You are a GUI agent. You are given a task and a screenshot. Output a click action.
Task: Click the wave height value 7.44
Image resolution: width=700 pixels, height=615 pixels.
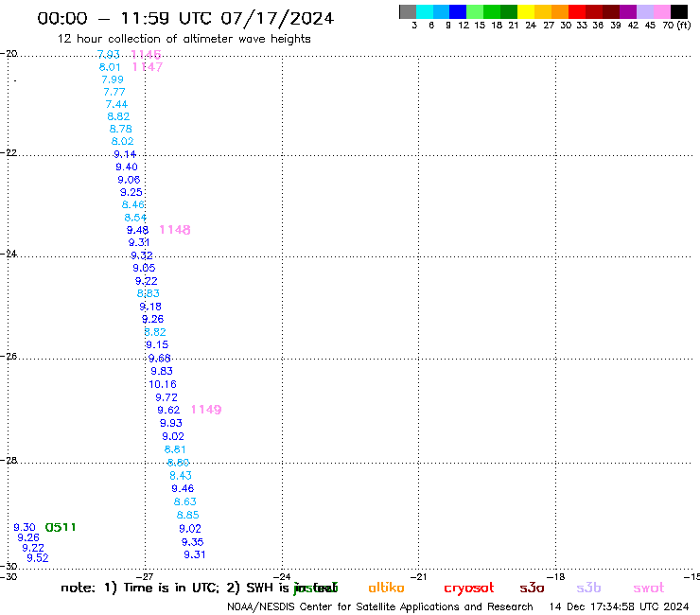(116, 104)
